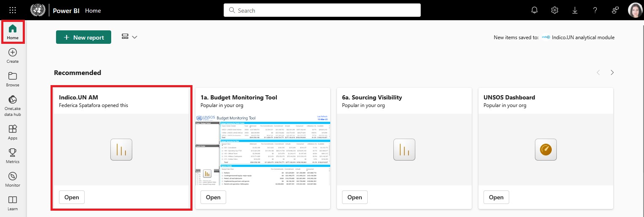Viewport: 644px width, 217px height.
Task: Click the 1a. Budget Monitoring Tool title
Action: point(239,97)
